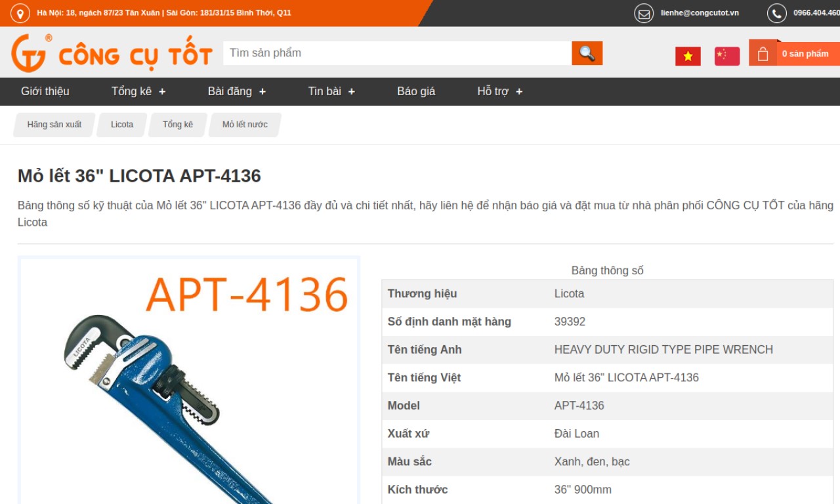Open the Giới thiệu menu item

[x=45, y=91]
